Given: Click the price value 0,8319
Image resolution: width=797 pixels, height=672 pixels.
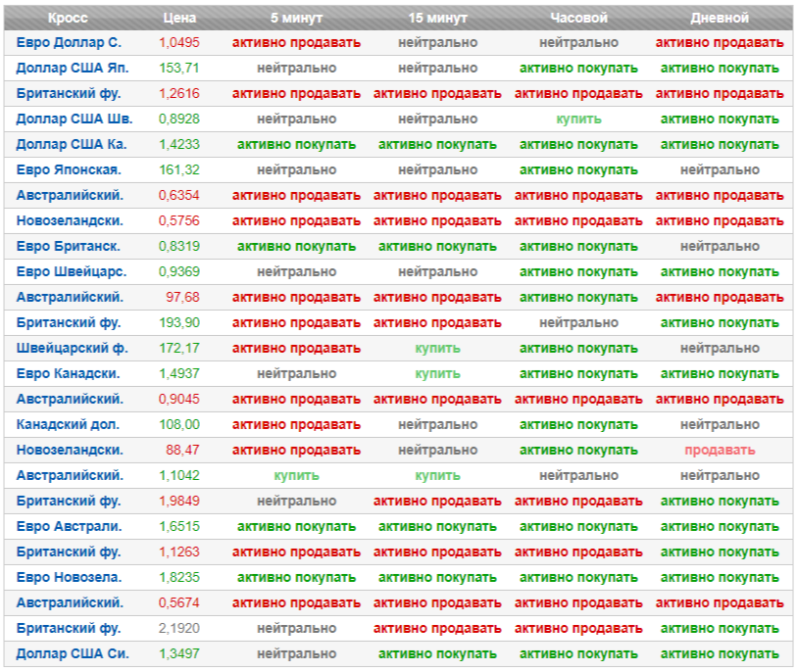Looking at the screenshot, I should [179, 246].
